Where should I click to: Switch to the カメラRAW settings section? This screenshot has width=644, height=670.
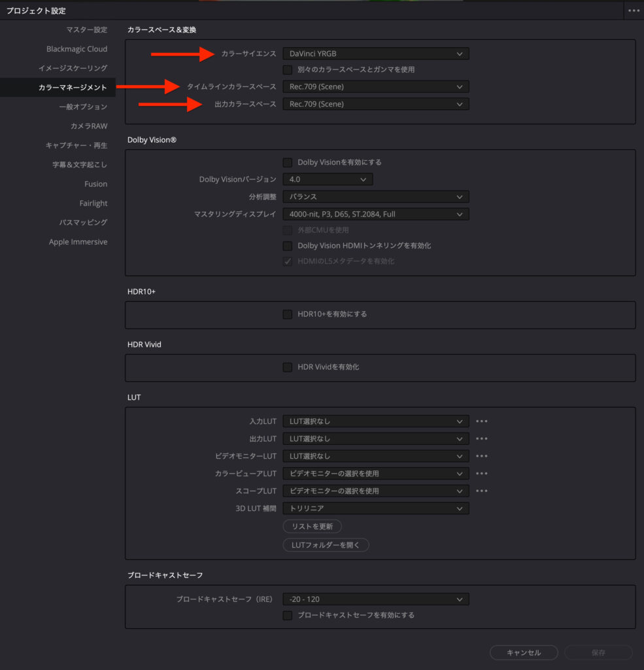(x=89, y=126)
